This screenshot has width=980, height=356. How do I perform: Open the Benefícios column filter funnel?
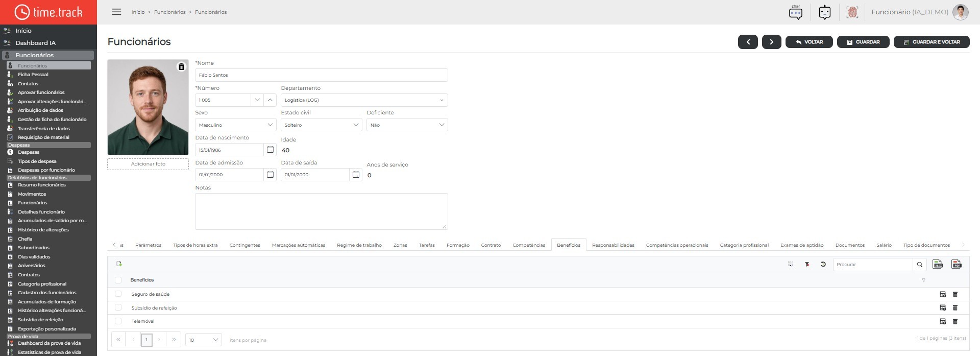(x=923, y=280)
